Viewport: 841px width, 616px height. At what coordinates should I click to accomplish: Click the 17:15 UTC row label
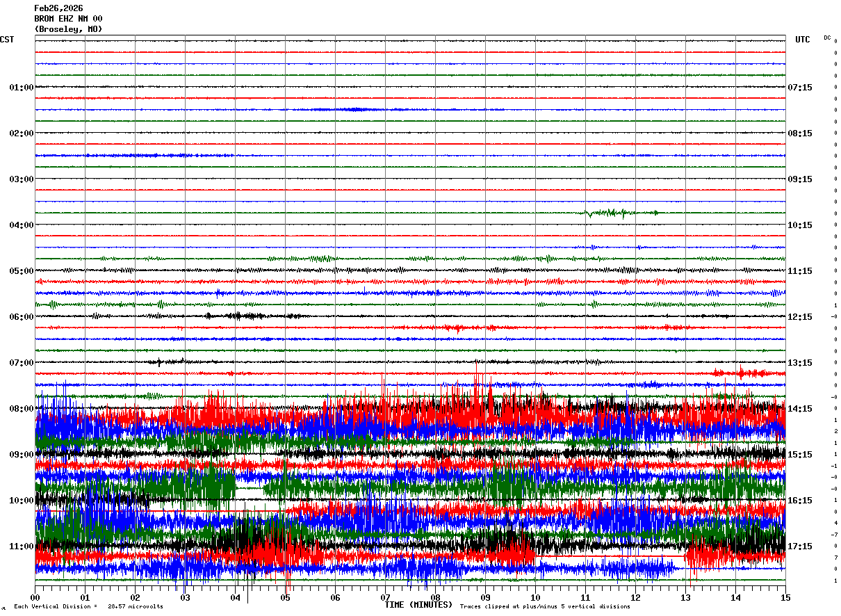799,546
